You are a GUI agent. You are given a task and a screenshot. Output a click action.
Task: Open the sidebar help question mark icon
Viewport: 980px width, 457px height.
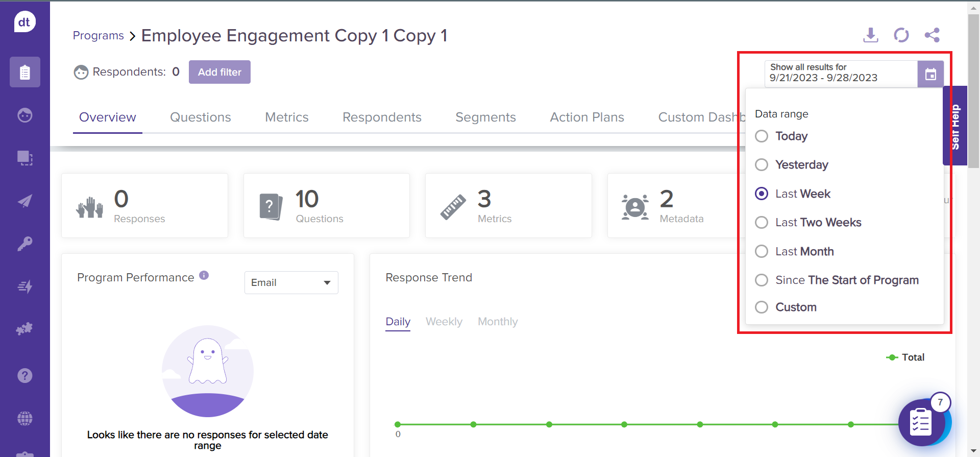click(x=24, y=376)
